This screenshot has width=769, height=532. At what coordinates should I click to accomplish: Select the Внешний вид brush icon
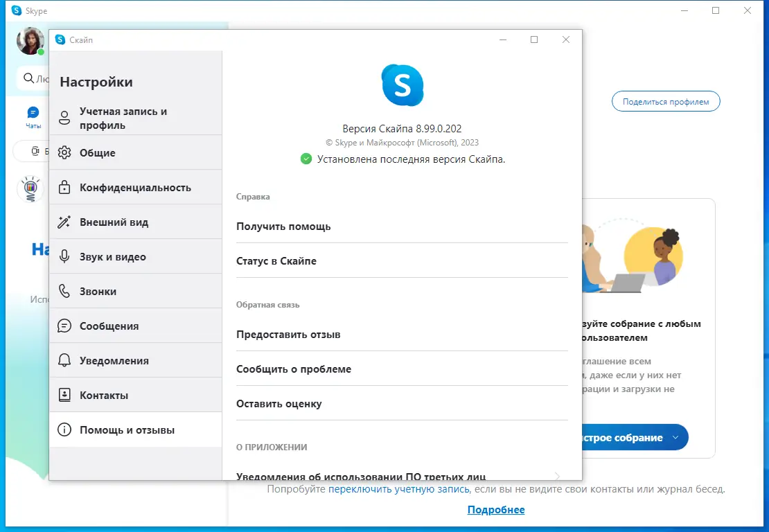(x=65, y=222)
